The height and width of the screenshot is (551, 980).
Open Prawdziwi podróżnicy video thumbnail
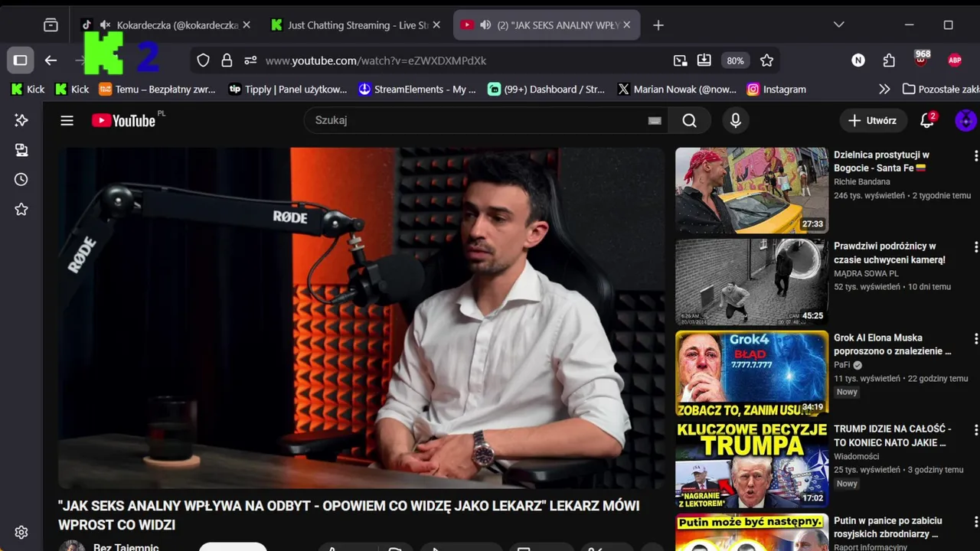point(752,282)
